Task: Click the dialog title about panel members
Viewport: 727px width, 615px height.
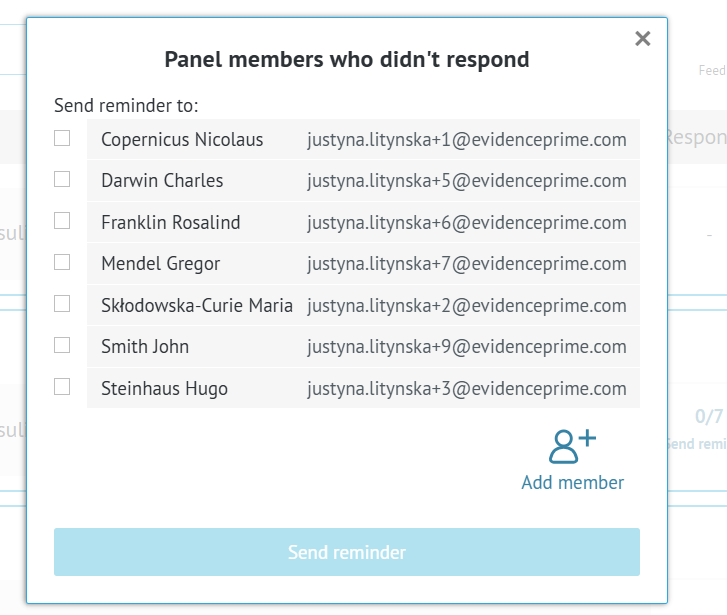Action: point(347,60)
